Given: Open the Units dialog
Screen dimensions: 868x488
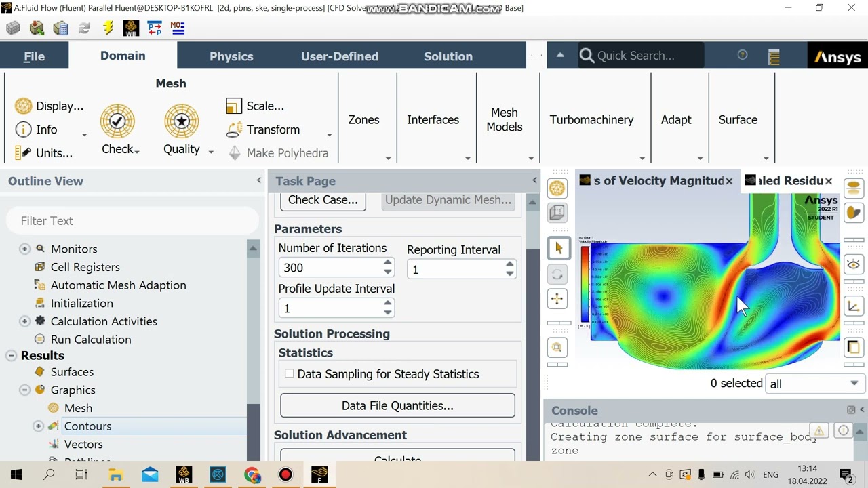Looking at the screenshot, I should (43, 152).
